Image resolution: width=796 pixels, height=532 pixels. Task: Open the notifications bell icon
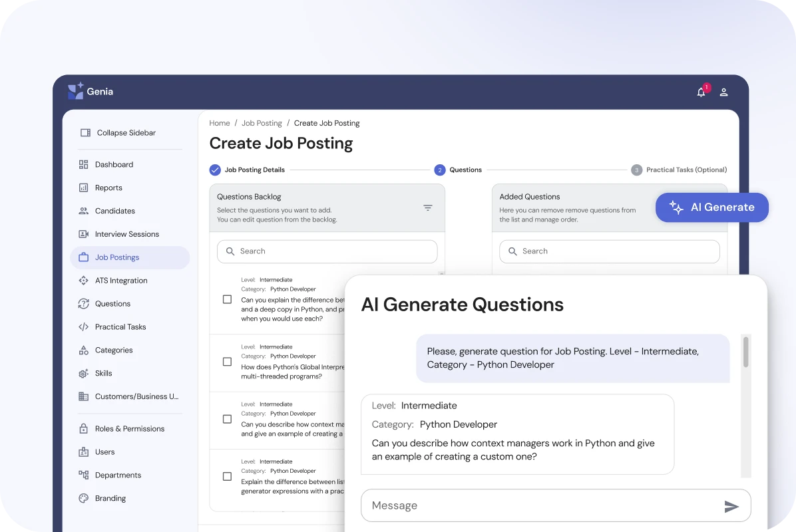pyautogui.click(x=701, y=92)
